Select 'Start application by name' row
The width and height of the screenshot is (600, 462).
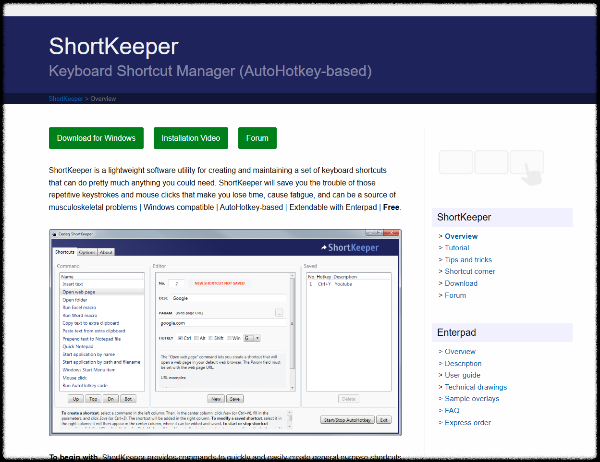tap(102, 354)
